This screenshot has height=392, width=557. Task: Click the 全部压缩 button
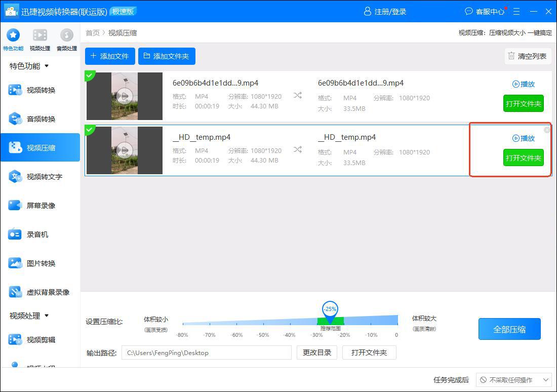[x=509, y=329]
